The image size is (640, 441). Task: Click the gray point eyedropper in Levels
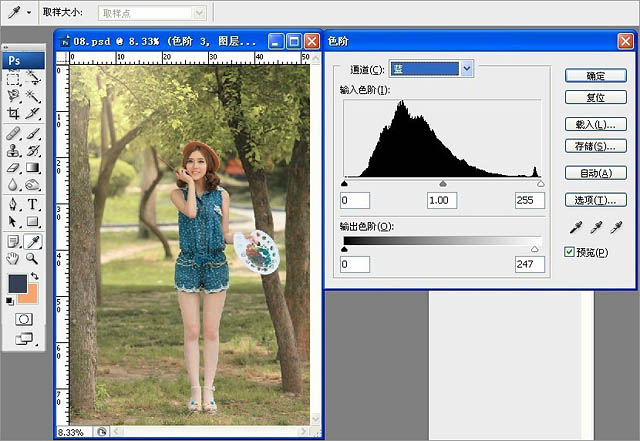pyautogui.click(x=595, y=228)
